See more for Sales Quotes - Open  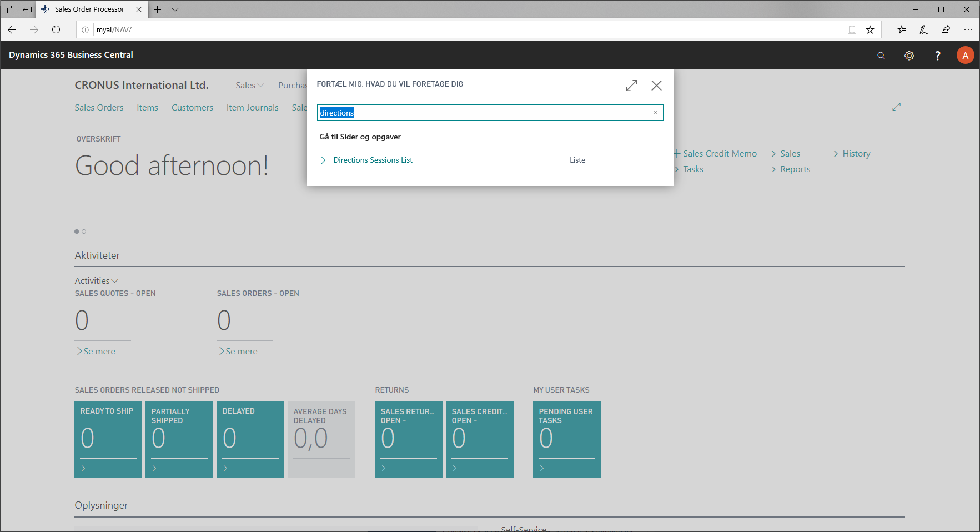click(x=96, y=352)
